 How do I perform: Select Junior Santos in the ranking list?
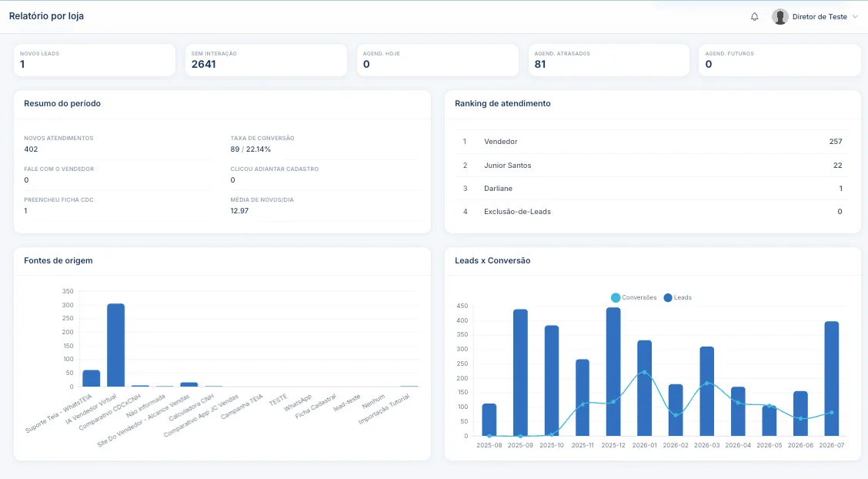click(x=653, y=165)
